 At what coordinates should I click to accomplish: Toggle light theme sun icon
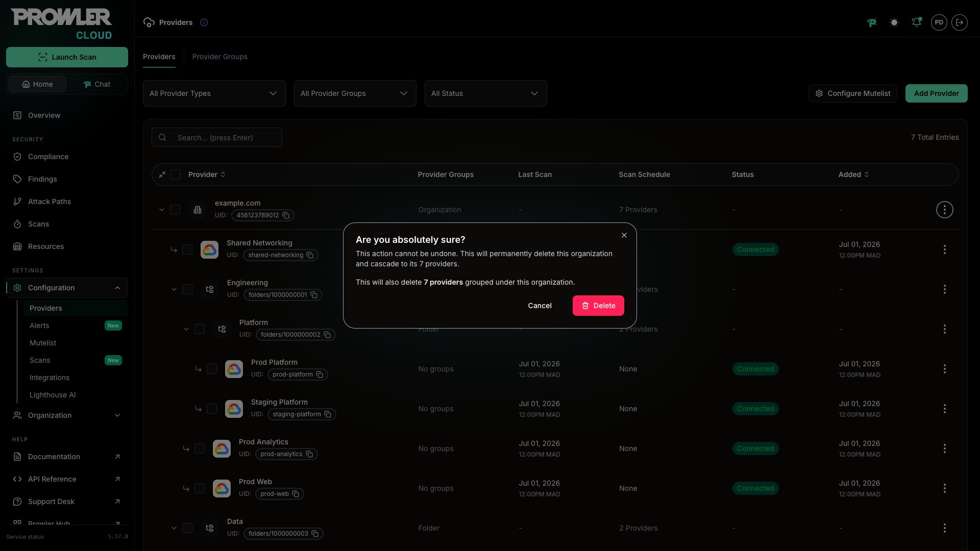pos(894,22)
